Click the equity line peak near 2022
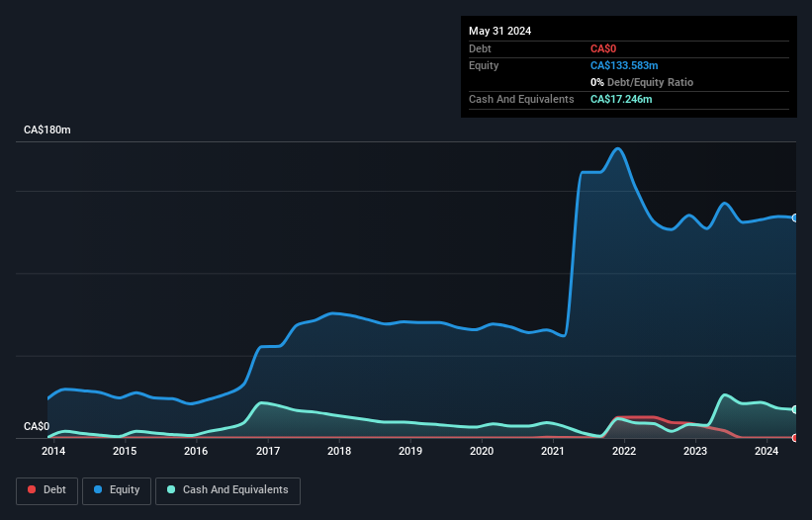 (x=618, y=149)
